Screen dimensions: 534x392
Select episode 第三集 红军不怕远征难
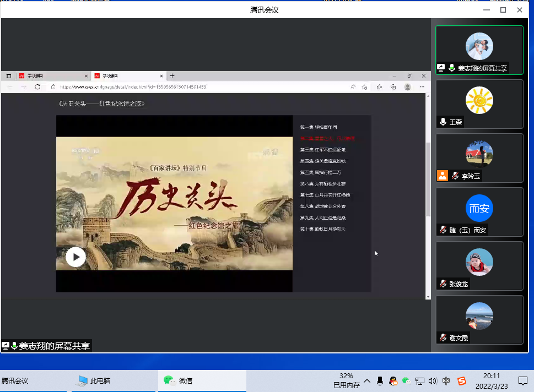pyautogui.click(x=323, y=150)
